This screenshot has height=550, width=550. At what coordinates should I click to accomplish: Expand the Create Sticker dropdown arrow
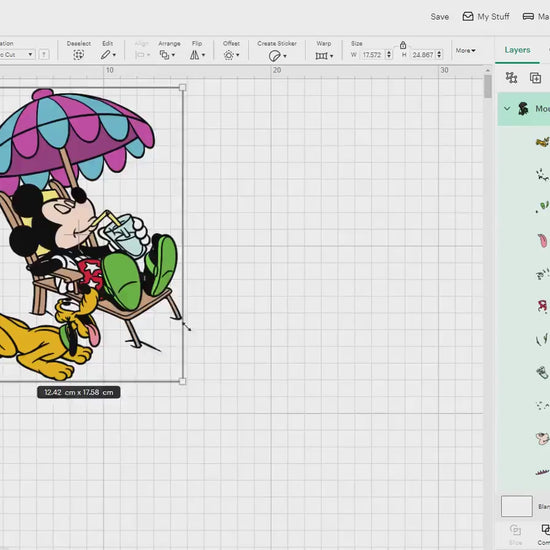coord(285,56)
